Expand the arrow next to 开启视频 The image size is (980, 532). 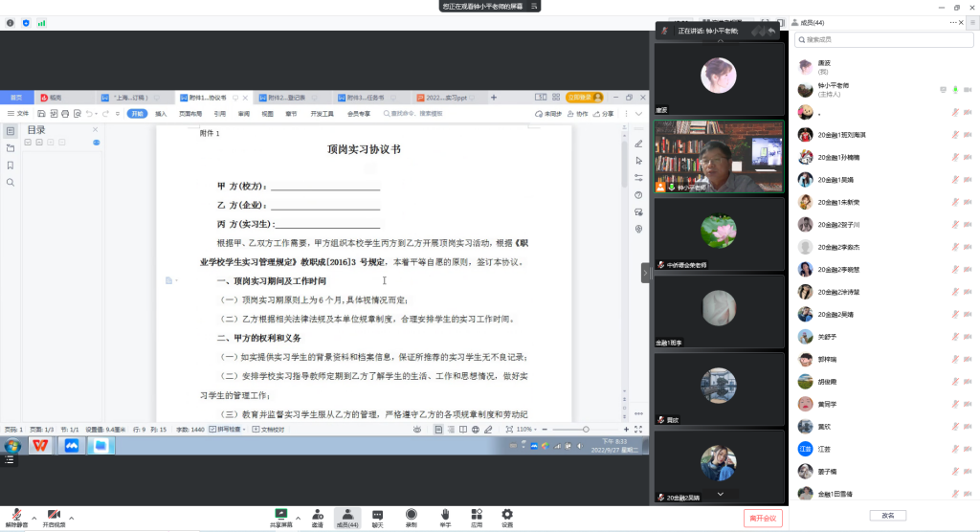tap(71, 518)
